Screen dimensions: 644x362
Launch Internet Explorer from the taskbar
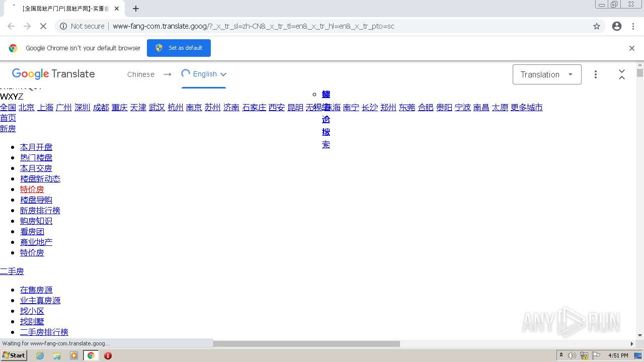coord(40,355)
